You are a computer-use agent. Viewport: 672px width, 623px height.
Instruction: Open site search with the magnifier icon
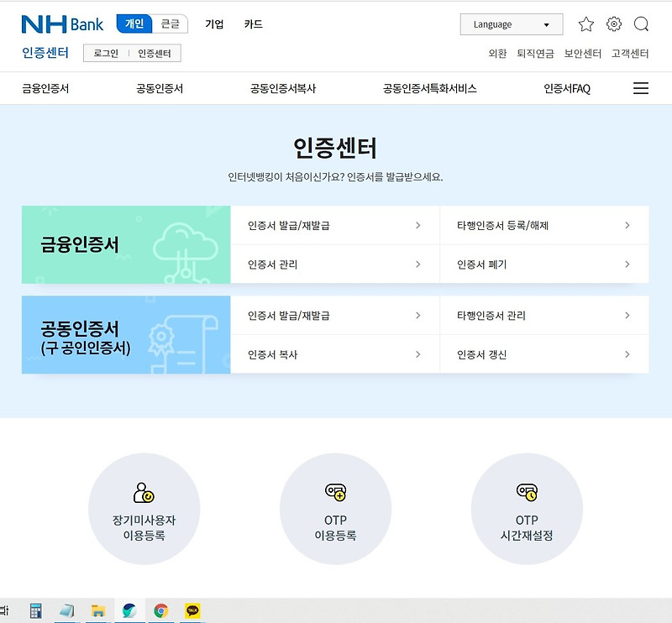tap(641, 24)
